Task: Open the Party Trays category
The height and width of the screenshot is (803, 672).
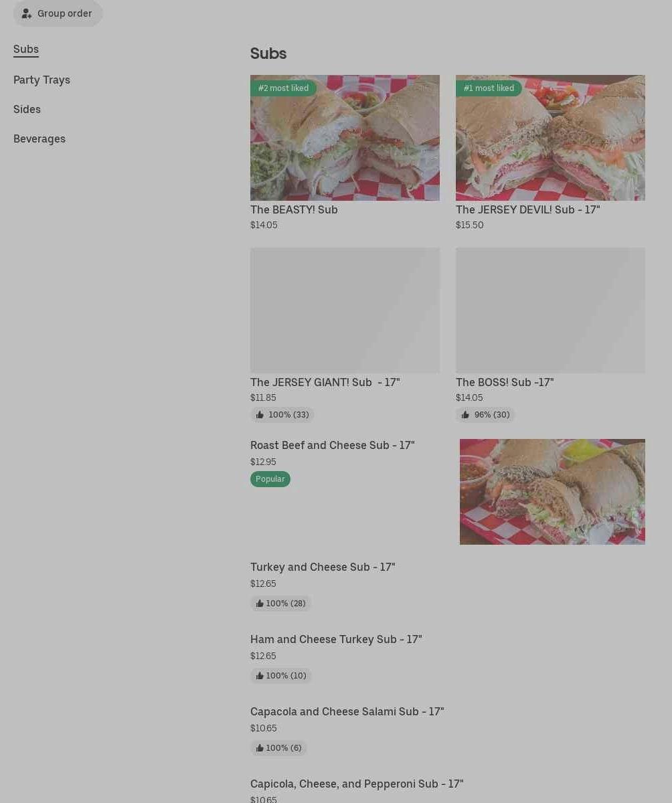Action: (x=41, y=80)
